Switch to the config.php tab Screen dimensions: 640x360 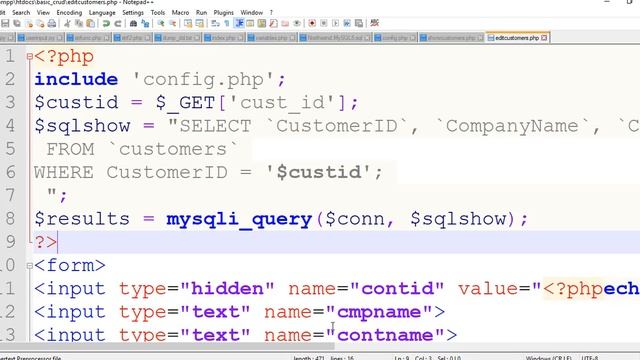point(395,38)
